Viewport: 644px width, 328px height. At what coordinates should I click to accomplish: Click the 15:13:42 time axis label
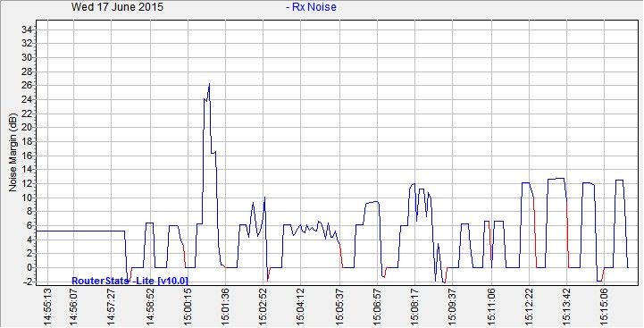567,307
